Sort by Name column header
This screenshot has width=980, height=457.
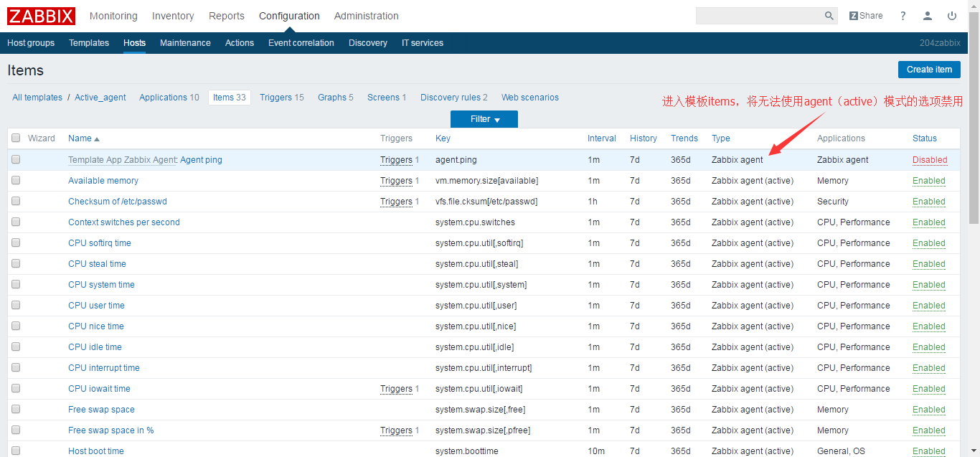coord(83,138)
